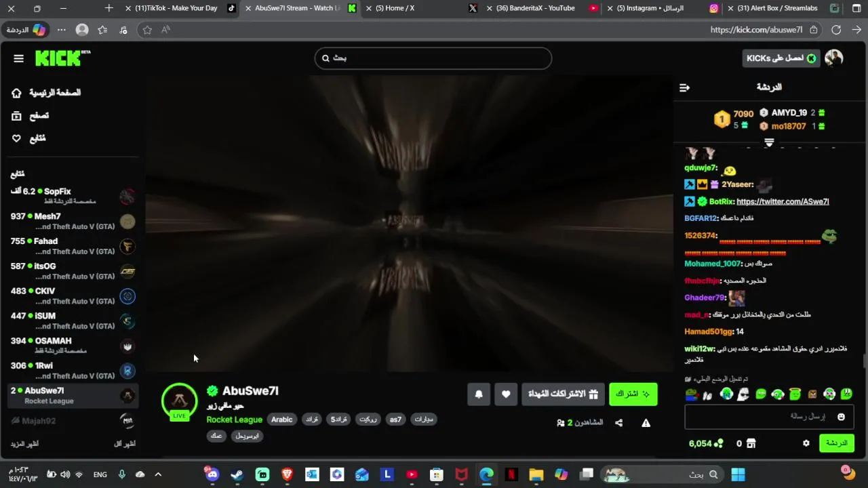Image resolution: width=868 pixels, height=488 pixels.
Task: Show hidden system tray icons chevron
Action: (x=157, y=474)
